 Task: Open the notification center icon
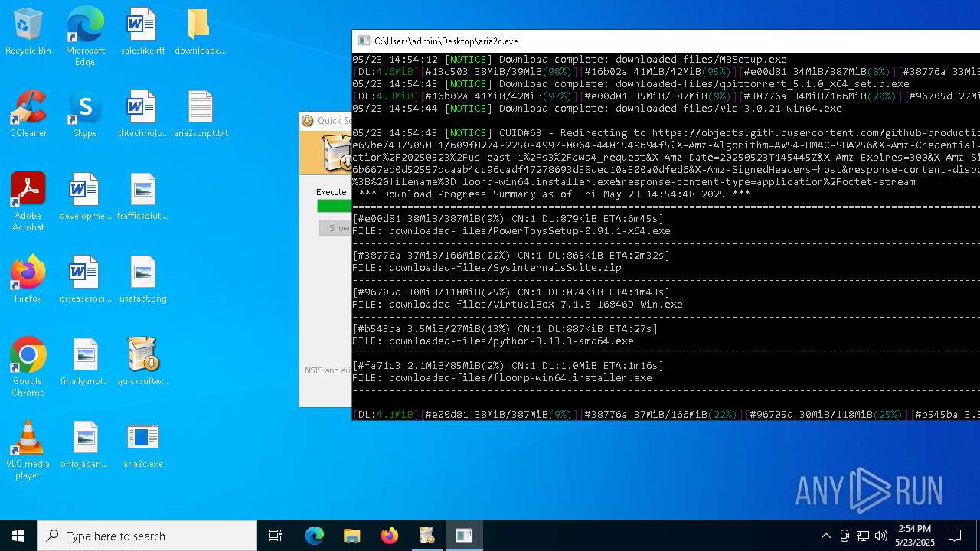click(x=955, y=536)
